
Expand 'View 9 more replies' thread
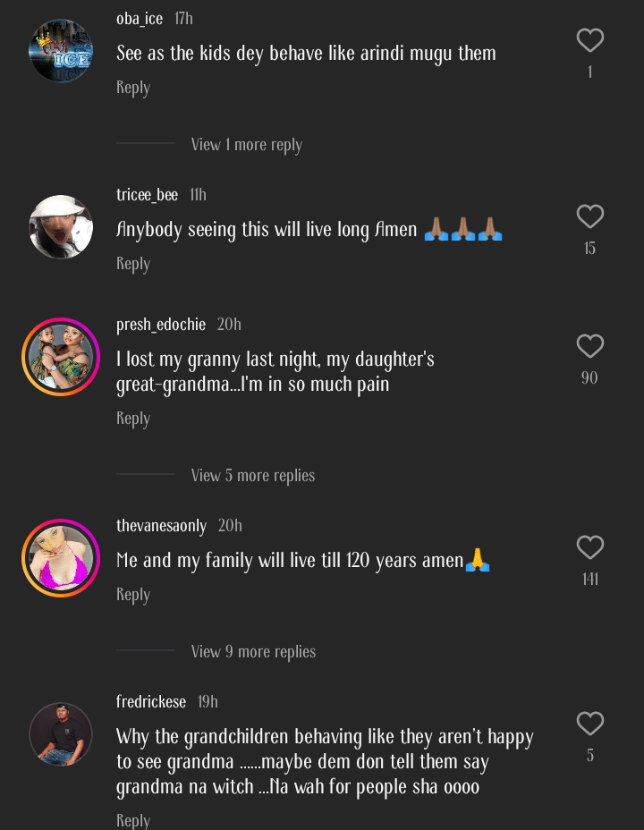tap(253, 652)
